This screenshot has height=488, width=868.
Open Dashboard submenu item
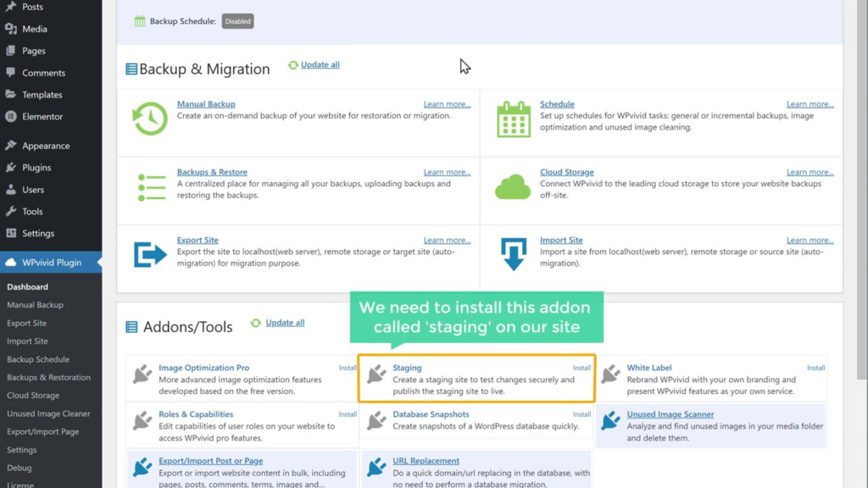(x=28, y=286)
